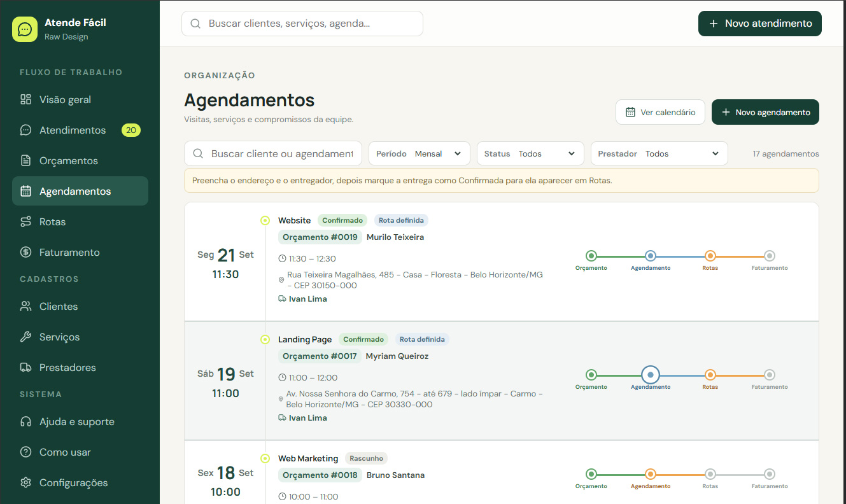The height and width of the screenshot is (504, 846).
Task: Click the timeline dot next to Landing Page
Action: point(265,340)
